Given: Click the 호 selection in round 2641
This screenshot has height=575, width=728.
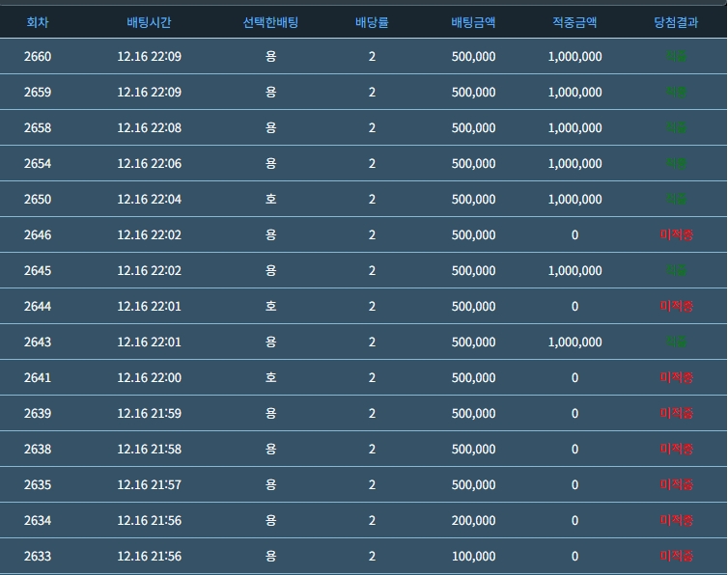Looking at the screenshot, I should click(x=270, y=378).
